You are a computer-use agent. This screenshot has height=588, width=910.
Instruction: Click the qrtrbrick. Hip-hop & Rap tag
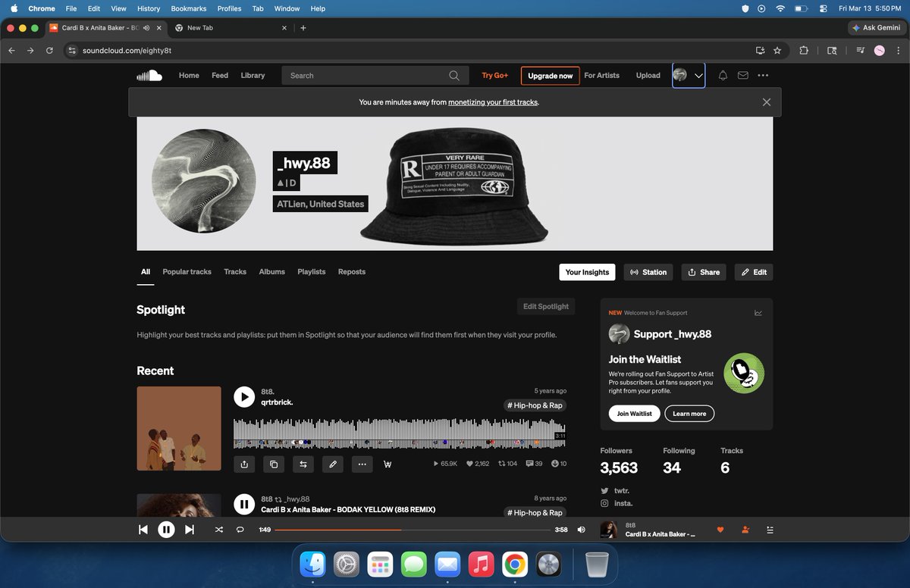tap(535, 405)
